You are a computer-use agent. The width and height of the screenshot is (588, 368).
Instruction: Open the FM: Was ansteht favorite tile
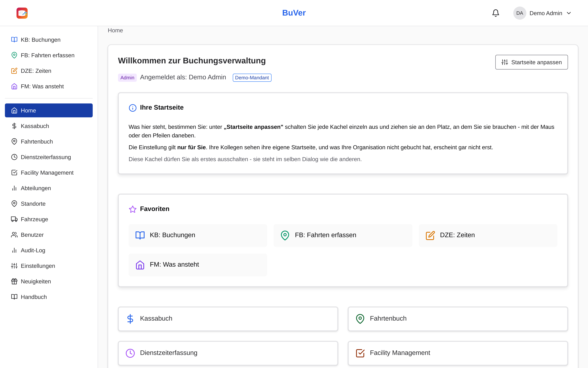(198, 265)
